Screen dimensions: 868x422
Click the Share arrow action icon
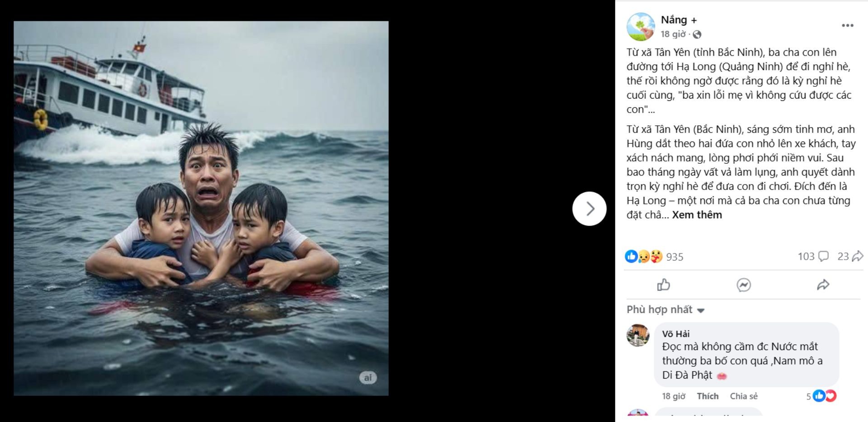pos(823,284)
